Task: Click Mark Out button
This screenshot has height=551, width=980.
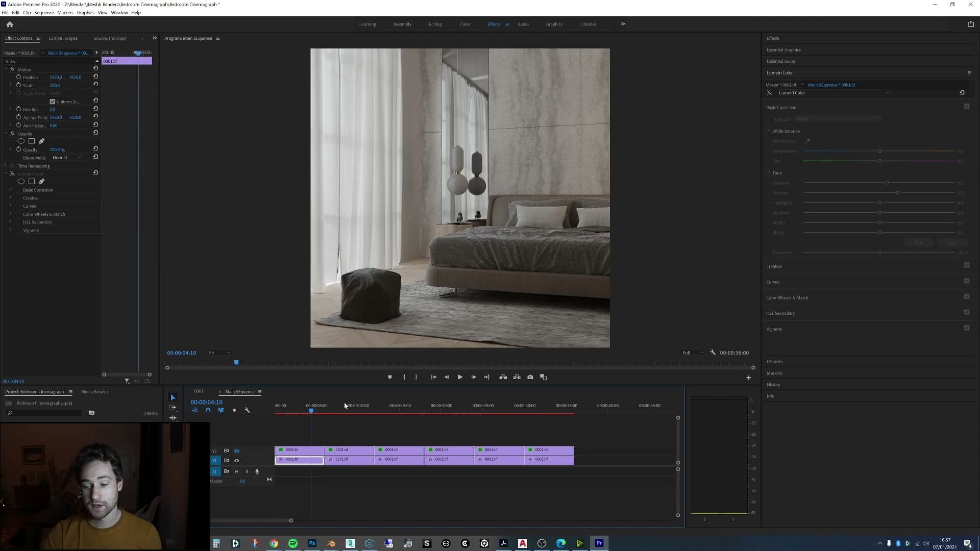Action: point(416,377)
